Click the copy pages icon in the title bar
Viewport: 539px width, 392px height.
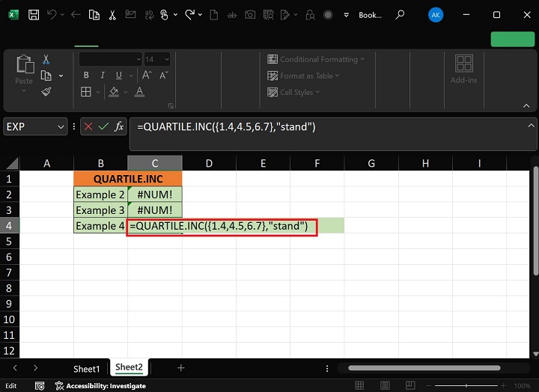coord(94,15)
